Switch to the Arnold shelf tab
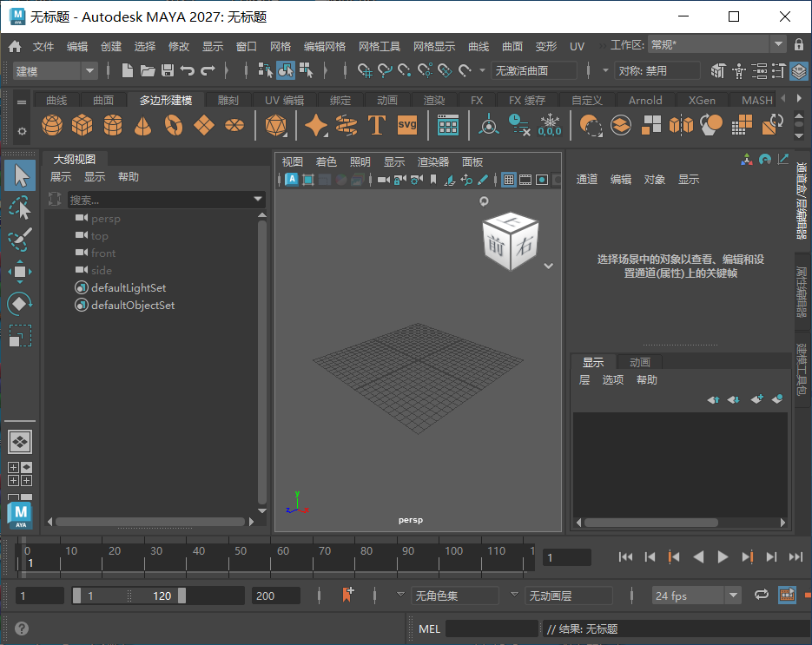812x645 pixels. (x=644, y=99)
